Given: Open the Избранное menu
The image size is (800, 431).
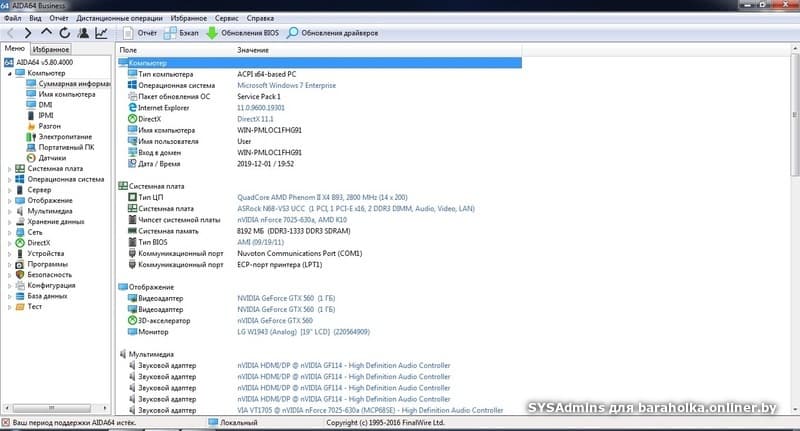Looking at the screenshot, I should [189, 18].
